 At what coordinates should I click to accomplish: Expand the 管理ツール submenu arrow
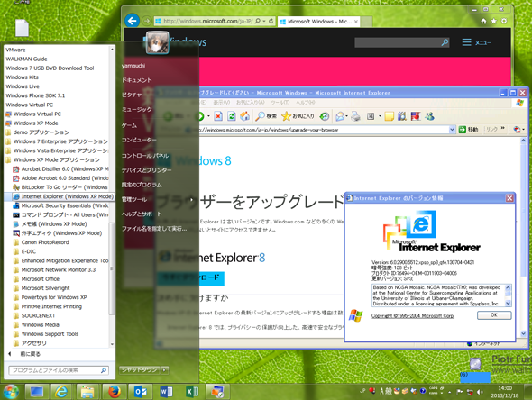191,199
